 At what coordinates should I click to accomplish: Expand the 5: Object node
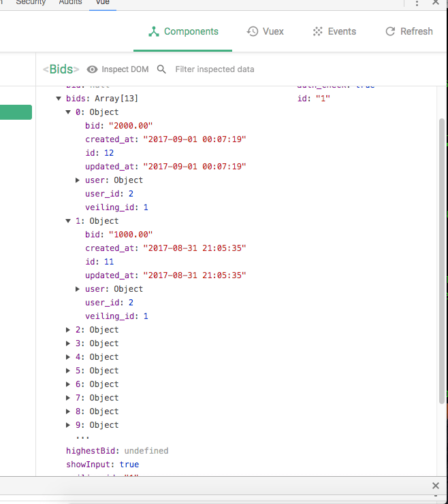pyautogui.click(x=68, y=371)
